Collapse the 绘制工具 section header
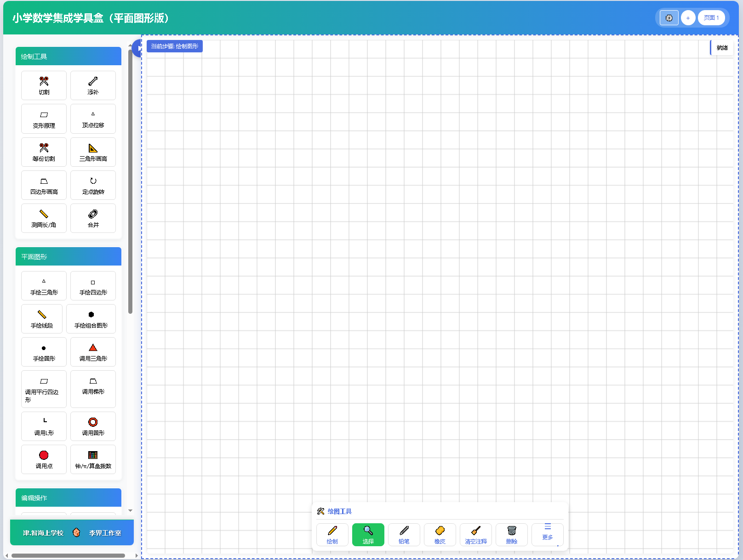 tap(69, 56)
